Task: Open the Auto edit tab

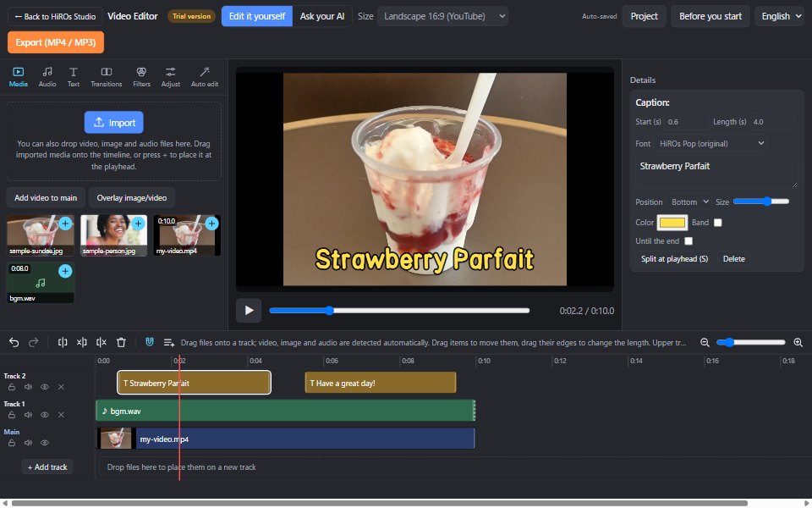Action: pos(205,77)
